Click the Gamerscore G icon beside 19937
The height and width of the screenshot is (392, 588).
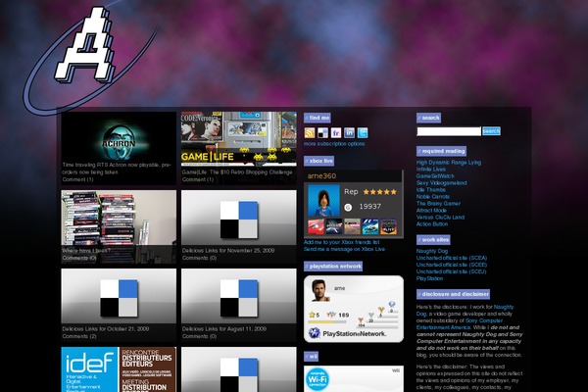tap(348, 207)
